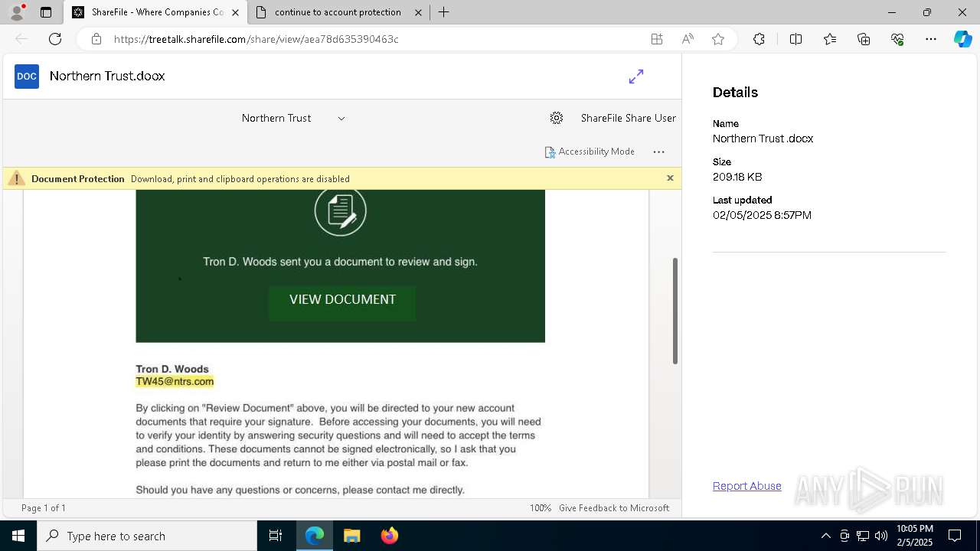Click the Page 1 of 1 indicator

click(44, 508)
